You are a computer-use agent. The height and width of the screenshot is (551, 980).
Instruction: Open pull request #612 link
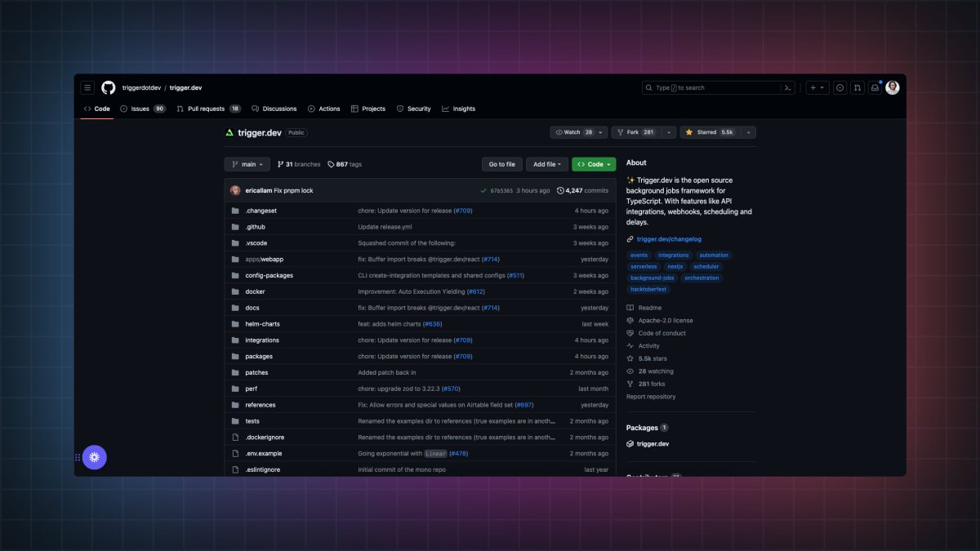point(476,291)
